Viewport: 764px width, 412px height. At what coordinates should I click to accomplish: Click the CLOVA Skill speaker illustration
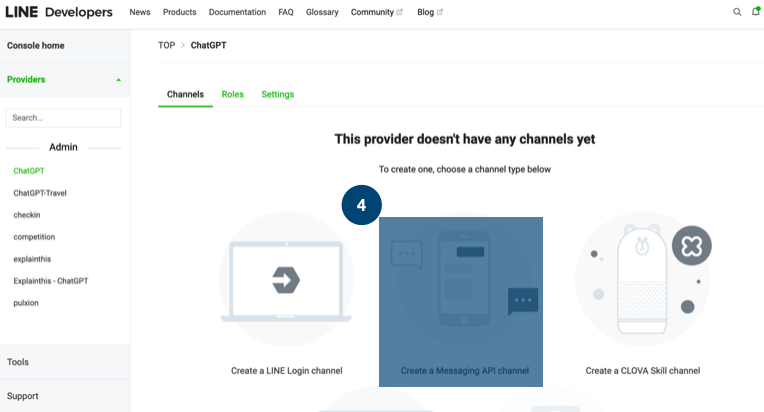642,279
